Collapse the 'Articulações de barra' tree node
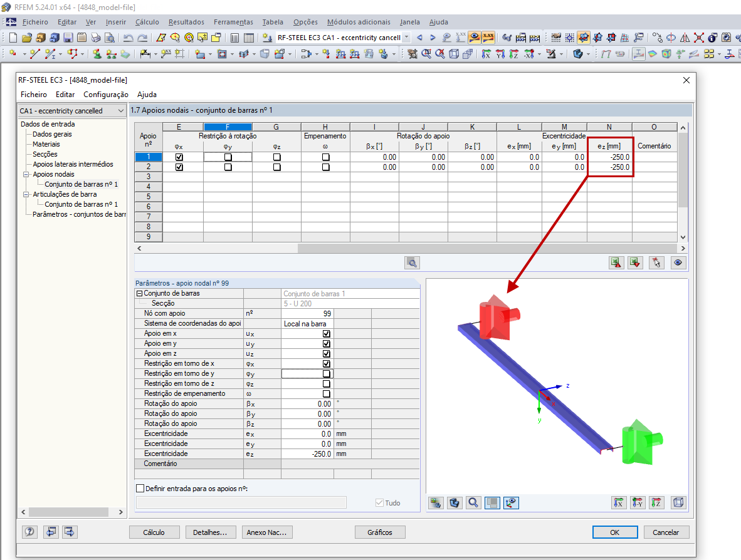 coord(26,194)
